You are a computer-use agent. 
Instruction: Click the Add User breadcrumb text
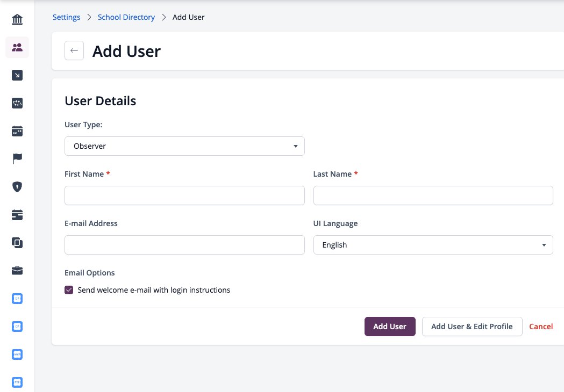(x=189, y=17)
